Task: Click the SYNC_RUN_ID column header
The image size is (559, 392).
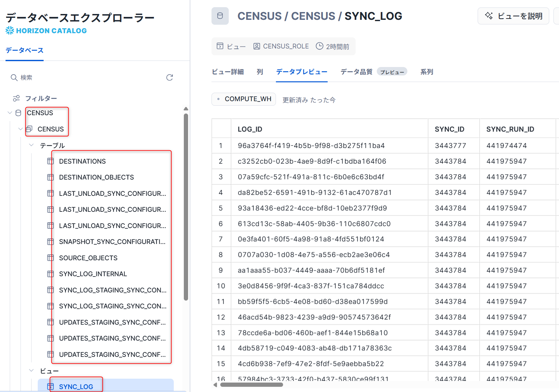Action: pyautogui.click(x=510, y=129)
